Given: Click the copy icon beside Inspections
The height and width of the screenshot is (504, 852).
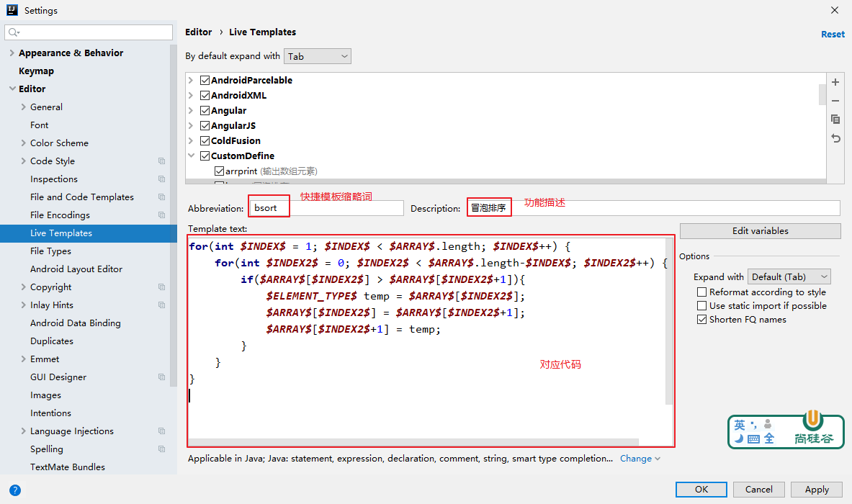Looking at the screenshot, I should click(161, 179).
